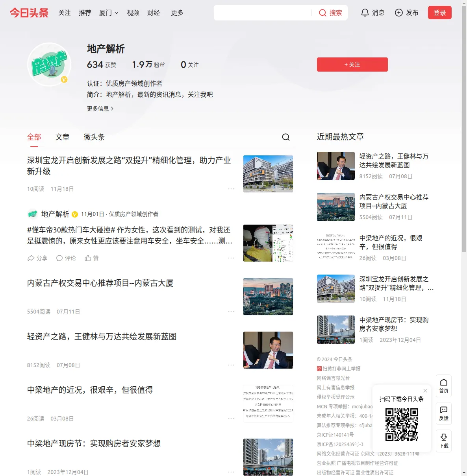Open hot-list thumbnail for 中梁地产现房节

(x=336, y=330)
